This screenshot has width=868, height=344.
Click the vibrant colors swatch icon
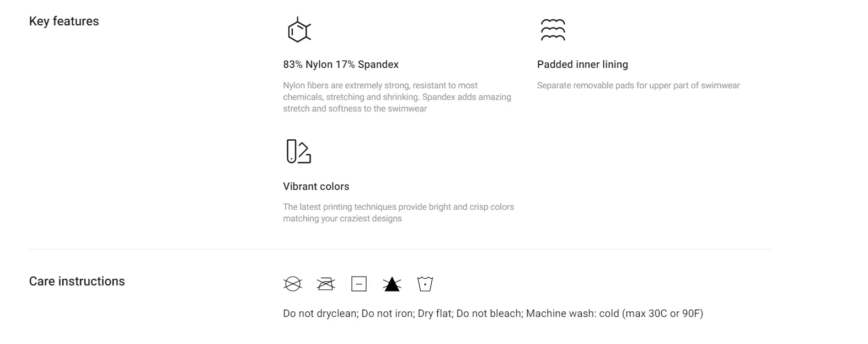tap(298, 151)
